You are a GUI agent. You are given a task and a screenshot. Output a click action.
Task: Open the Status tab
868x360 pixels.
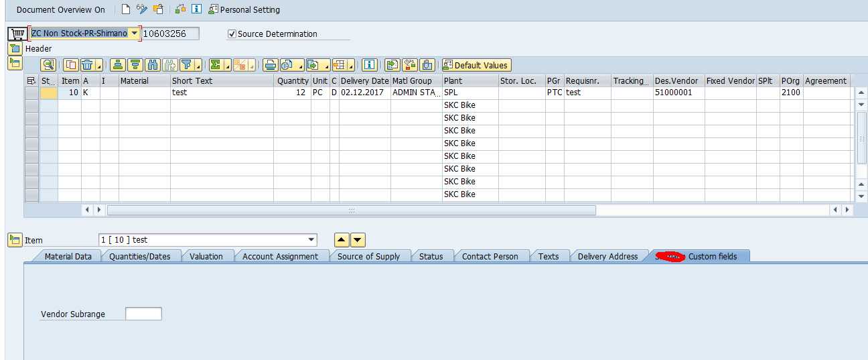pos(431,256)
